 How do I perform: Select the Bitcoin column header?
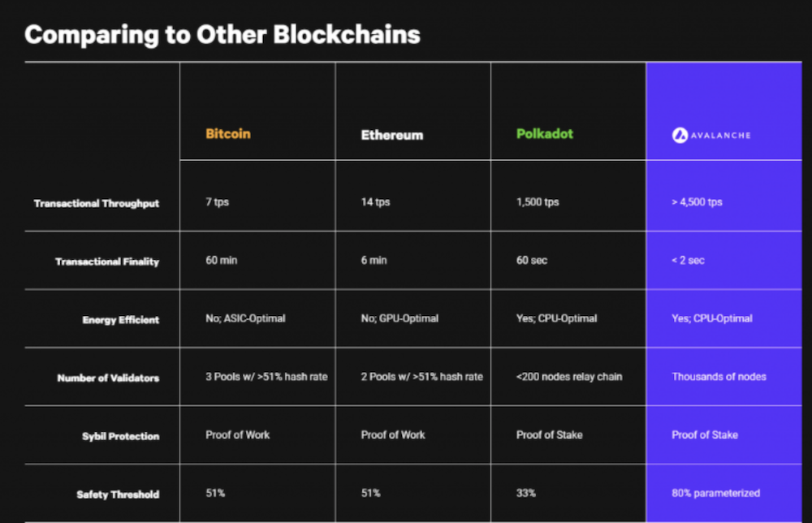click(x=228, y=134)
